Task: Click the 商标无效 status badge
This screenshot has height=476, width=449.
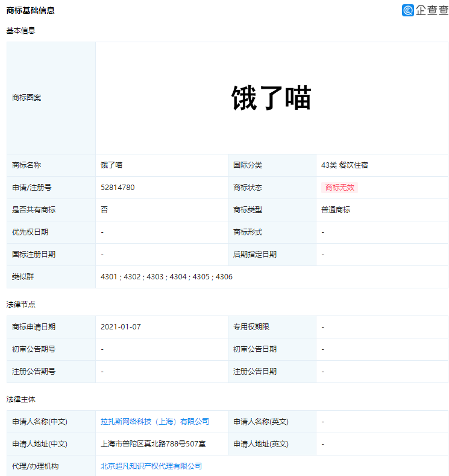Action: click(x=340, y=188)
